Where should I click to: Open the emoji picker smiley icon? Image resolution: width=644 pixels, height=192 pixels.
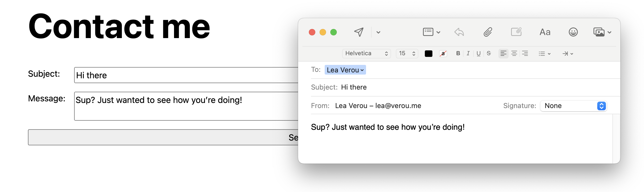tap(573, 32)
